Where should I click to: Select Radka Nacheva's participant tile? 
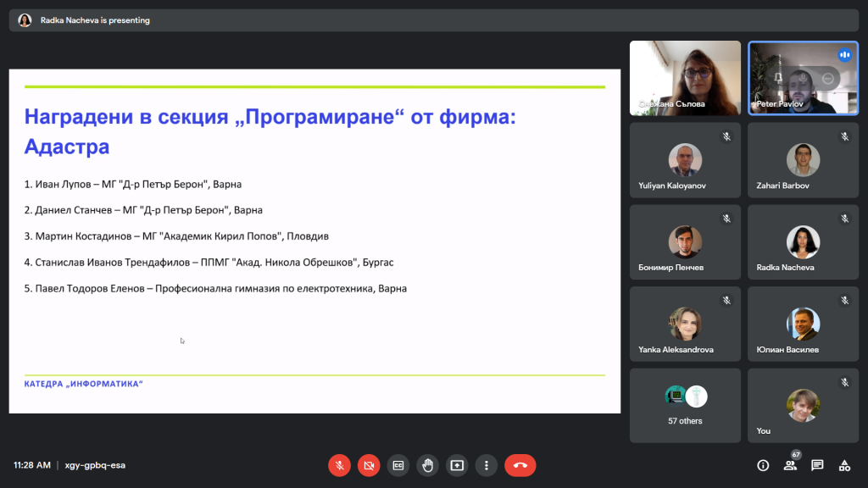pyautogui.click(x=804, y=242)
